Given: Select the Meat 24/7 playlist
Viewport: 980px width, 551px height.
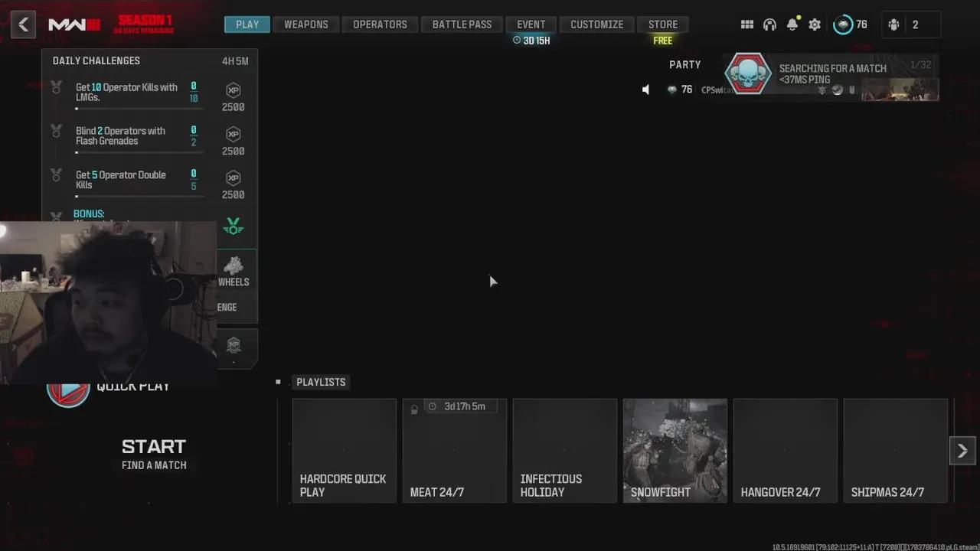Looking at the screenshot, I should 455,451.
